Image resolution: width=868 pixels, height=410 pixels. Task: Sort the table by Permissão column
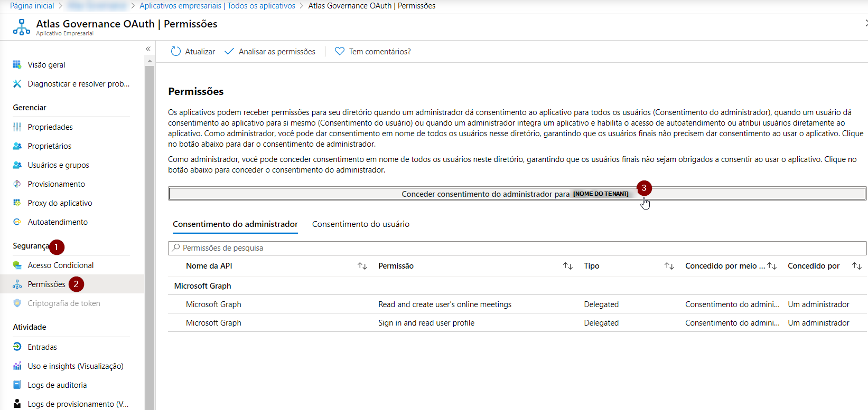[x=567, y=266]
